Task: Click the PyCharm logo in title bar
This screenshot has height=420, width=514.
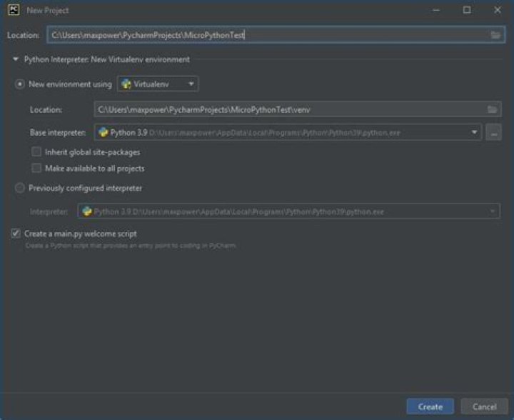Action: click(x=12, y=10)
